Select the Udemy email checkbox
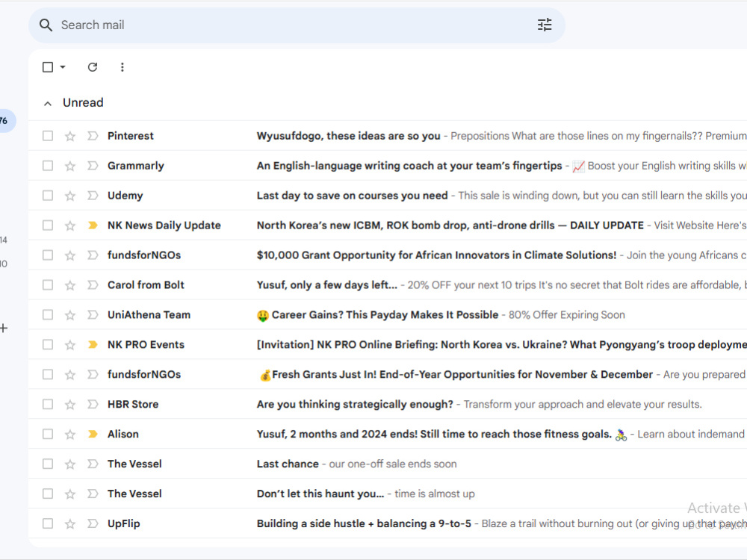 (48, 195)
